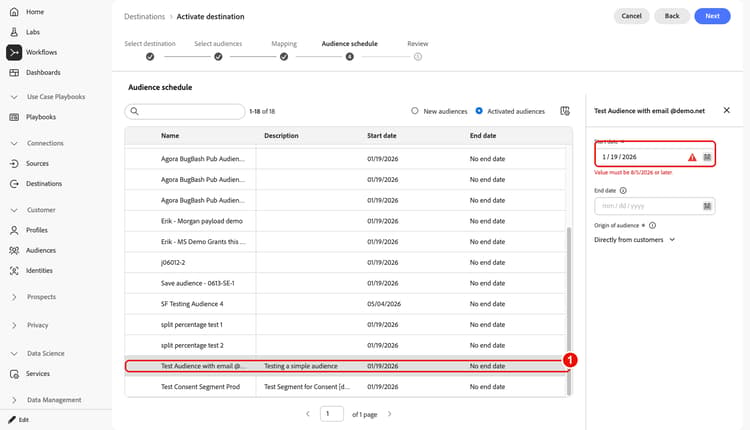
Task: Select the Save audience - 0613-SE-1 row
Action: coord(345,283)
